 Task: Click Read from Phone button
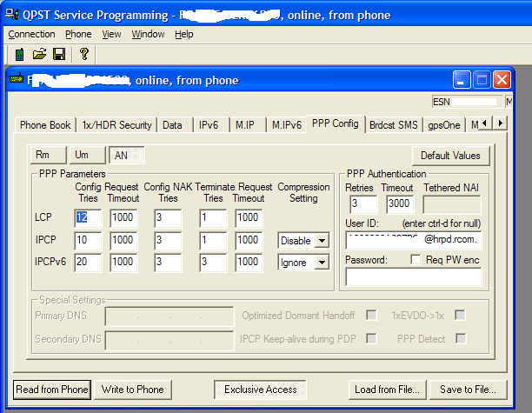pyautogui.click(x=52, y=390)
